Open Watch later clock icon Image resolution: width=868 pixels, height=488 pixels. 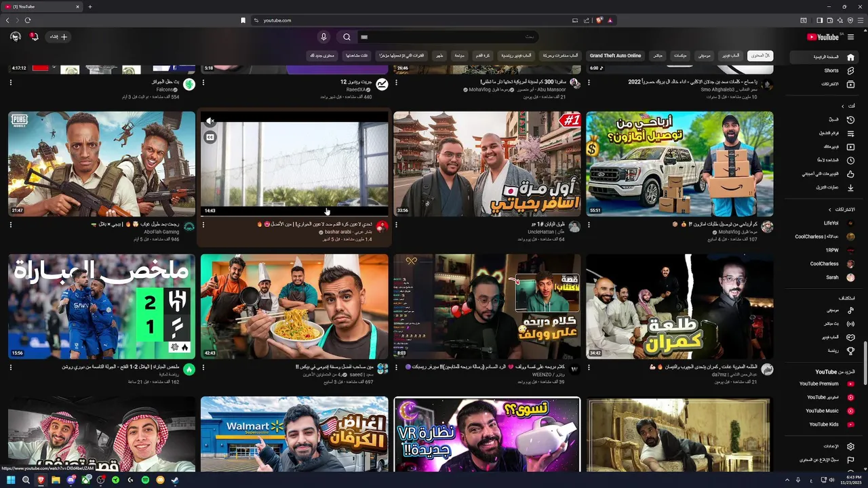(850, 160)
